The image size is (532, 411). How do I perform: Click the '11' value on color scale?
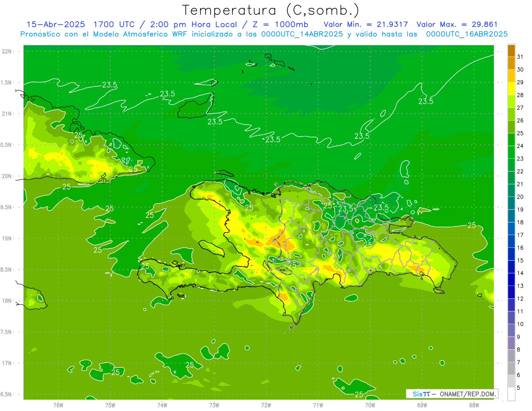(x=520, y=312)
